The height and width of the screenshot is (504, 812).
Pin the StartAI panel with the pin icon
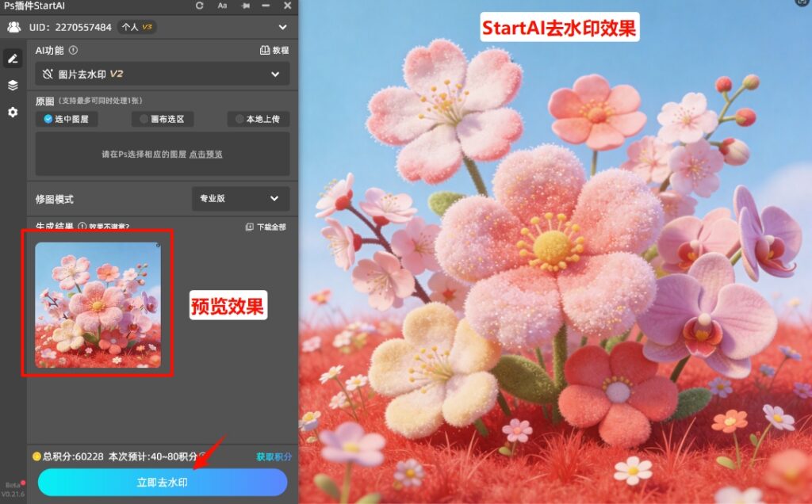246,7
